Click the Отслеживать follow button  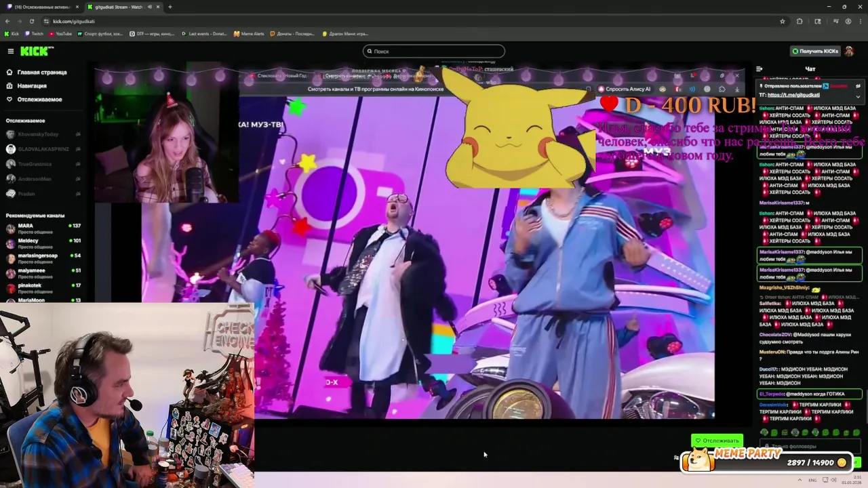[x=717, y=441]
